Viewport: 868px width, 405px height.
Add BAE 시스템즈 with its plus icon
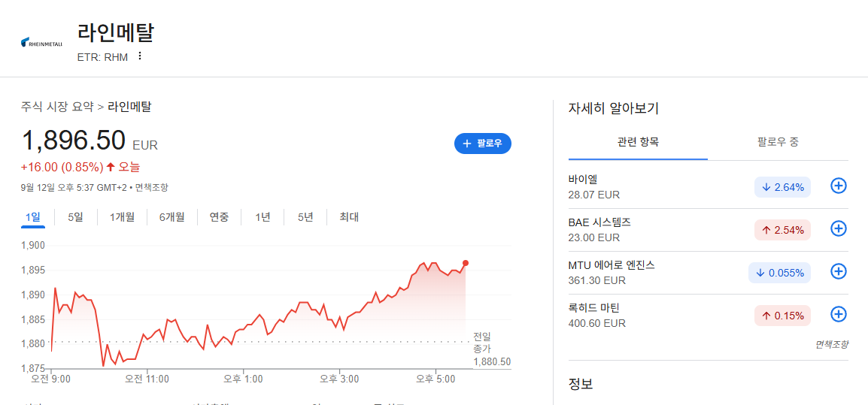pos(839,228)
